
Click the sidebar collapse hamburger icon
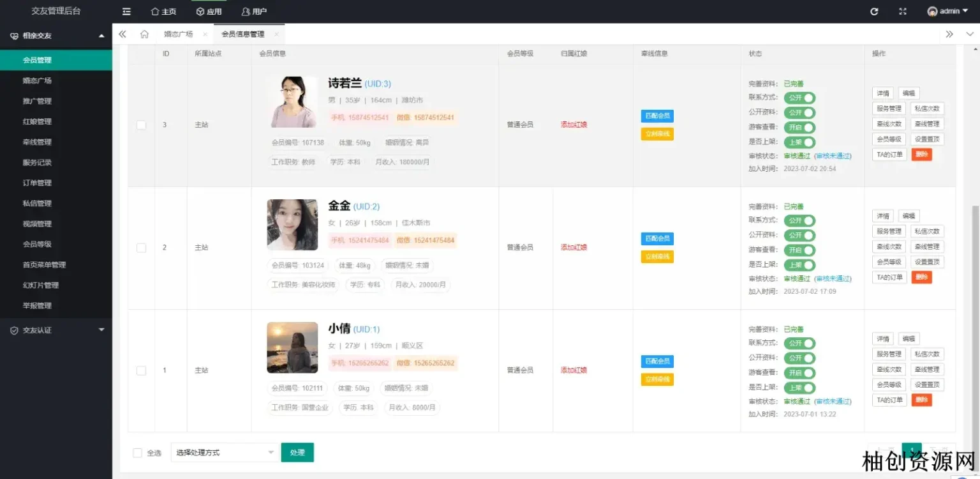[x=126, y=11]
